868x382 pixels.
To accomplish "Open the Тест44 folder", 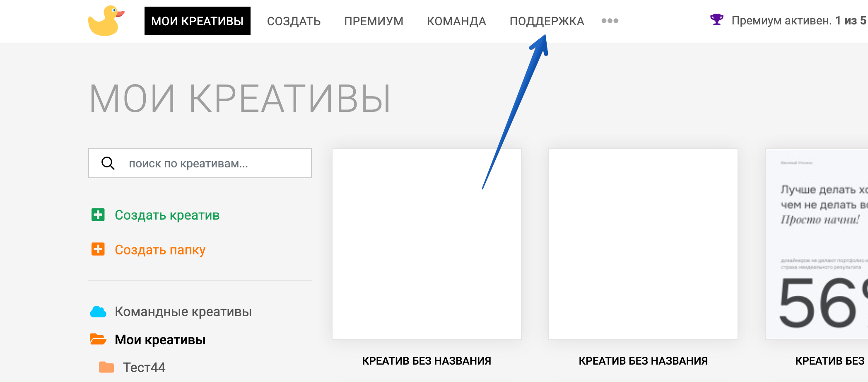I will coord(144,367).
